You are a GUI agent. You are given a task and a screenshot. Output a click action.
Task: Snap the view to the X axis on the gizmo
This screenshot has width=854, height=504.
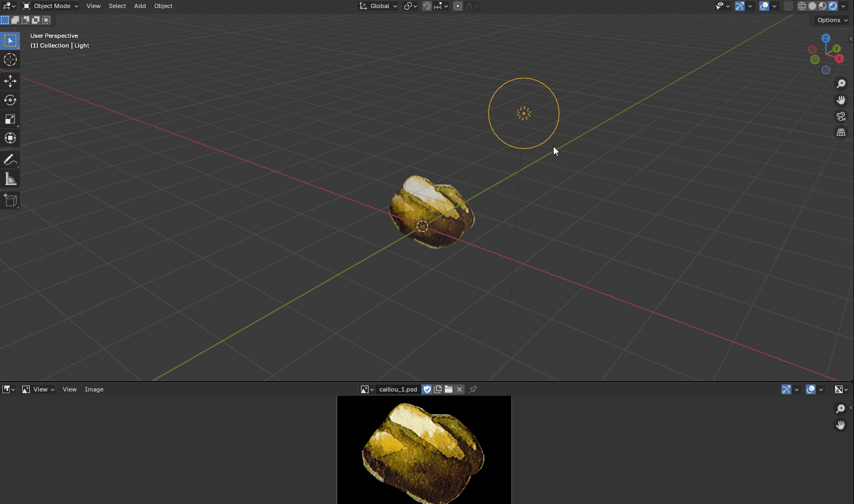pyautogui.click(x=839, y=58)
